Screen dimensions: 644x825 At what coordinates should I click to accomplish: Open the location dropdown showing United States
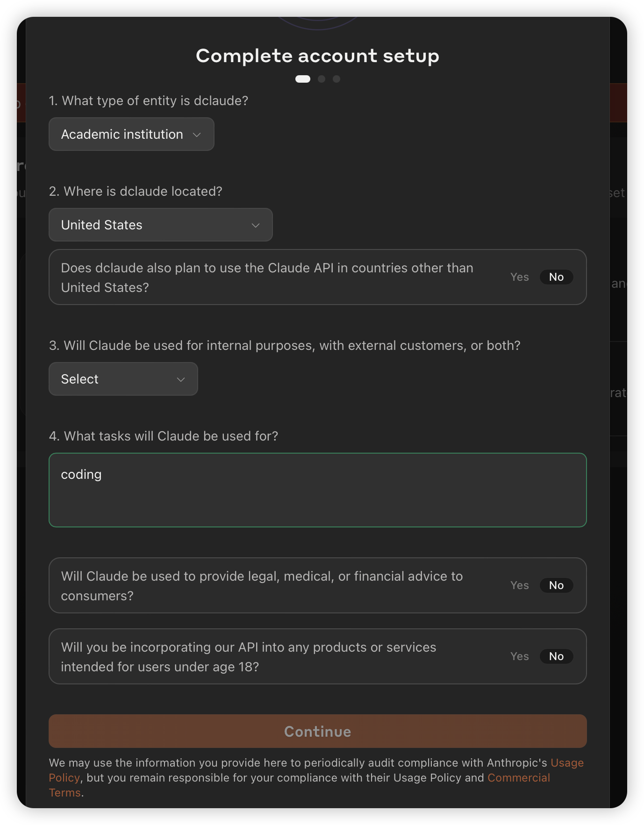pos(161,225)
